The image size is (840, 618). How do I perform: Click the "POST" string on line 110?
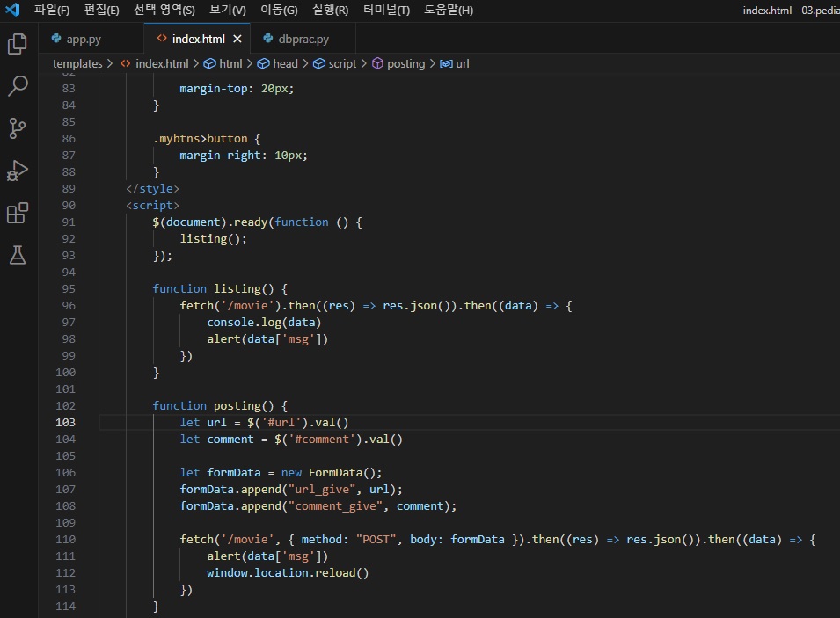(376, 539)
